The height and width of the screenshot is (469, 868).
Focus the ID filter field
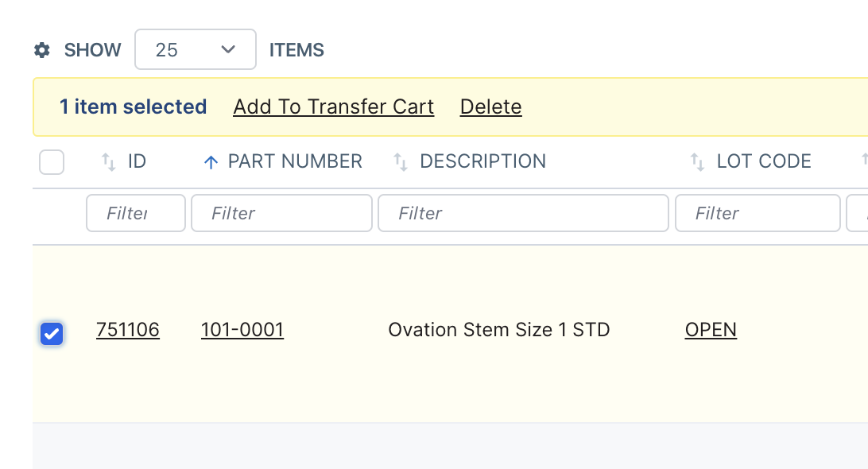[136, 213]
